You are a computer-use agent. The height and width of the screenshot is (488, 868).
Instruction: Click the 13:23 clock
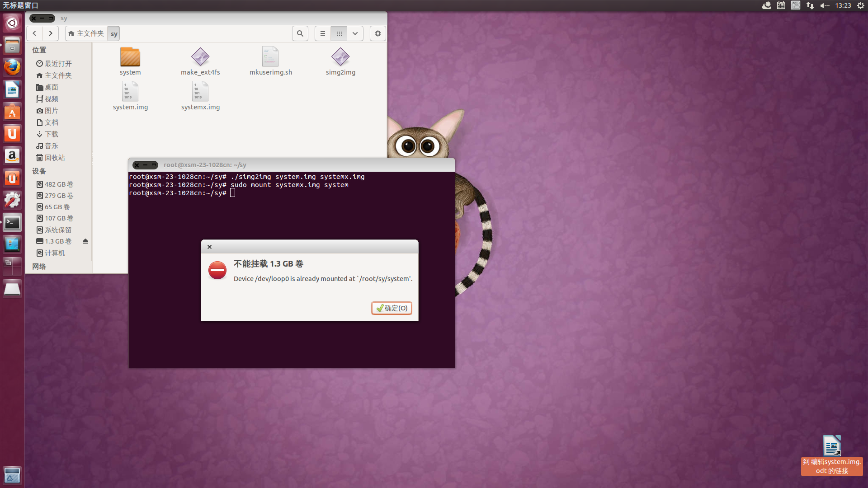[843, 5]
